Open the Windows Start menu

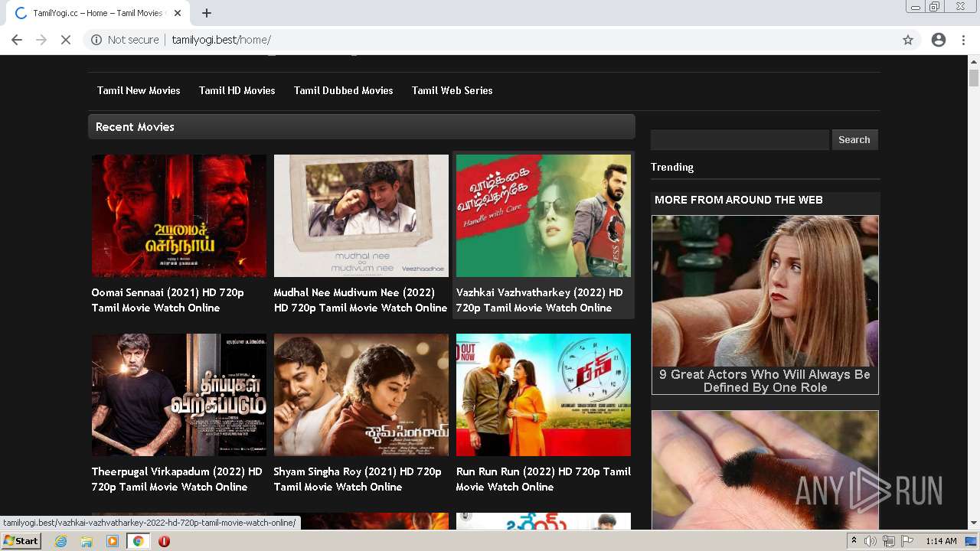coord(21,541)
